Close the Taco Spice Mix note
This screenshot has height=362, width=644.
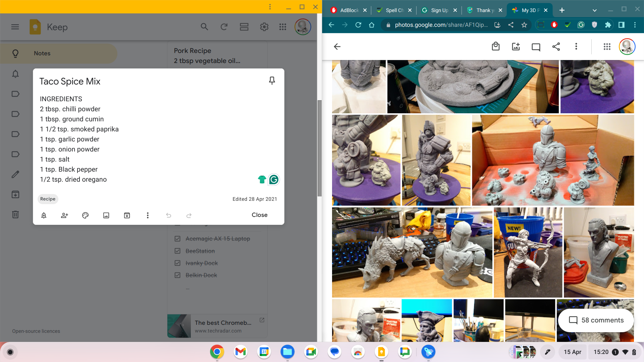click(260, 215)
